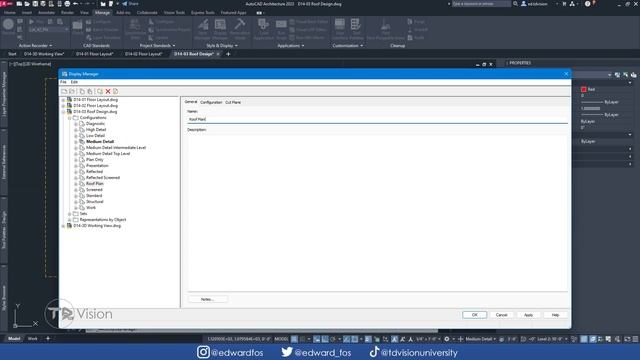Click the Notes... button

click(207, 300)
